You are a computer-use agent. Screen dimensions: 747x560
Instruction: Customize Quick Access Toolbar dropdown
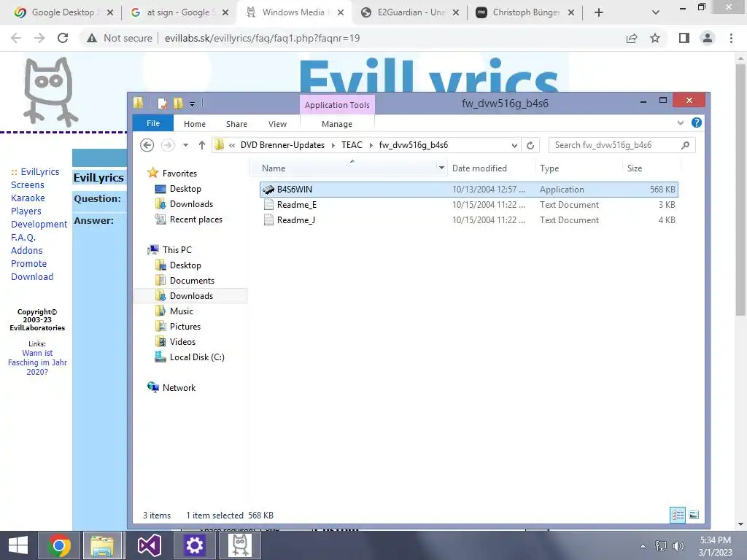[192, 104]
